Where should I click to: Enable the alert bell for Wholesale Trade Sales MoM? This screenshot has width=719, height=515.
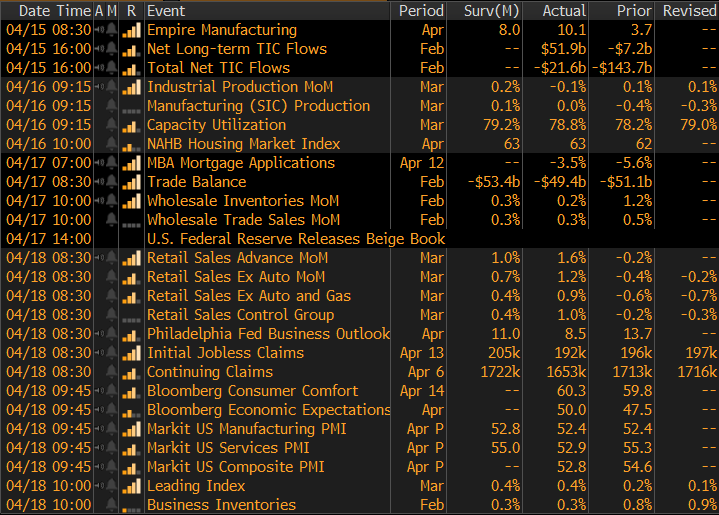pyautogui.click(x=111, y=220)
